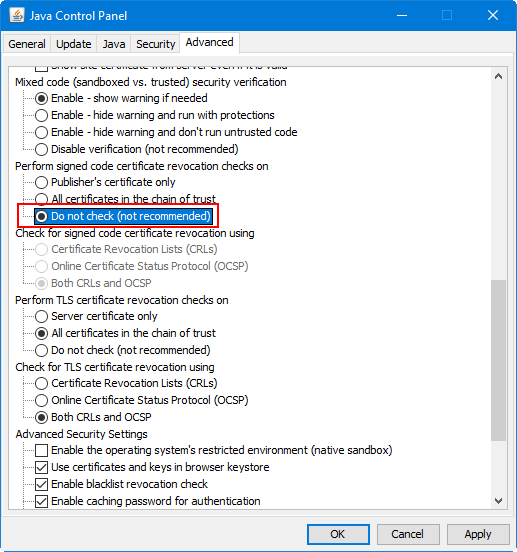The width and height of the screenshot is (517, 552).
Task: Uncheck Enable caching password for authentication
Action: (42, 501)
